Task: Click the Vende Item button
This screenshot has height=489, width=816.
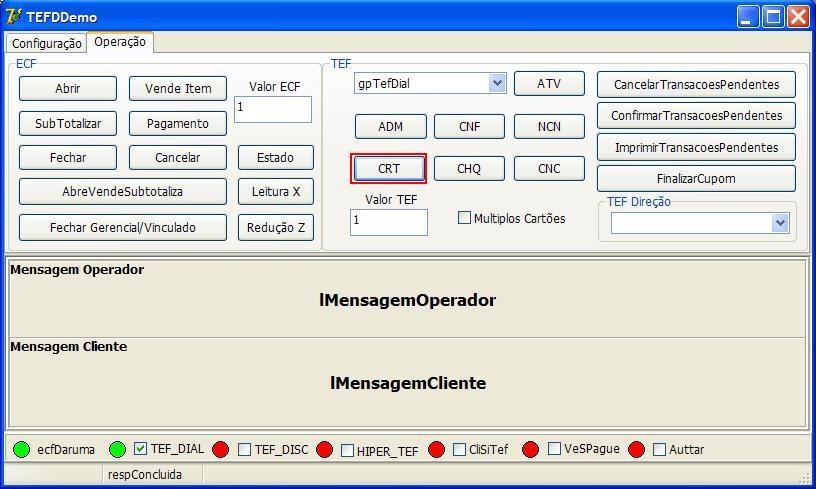Action: coord(178,88)
